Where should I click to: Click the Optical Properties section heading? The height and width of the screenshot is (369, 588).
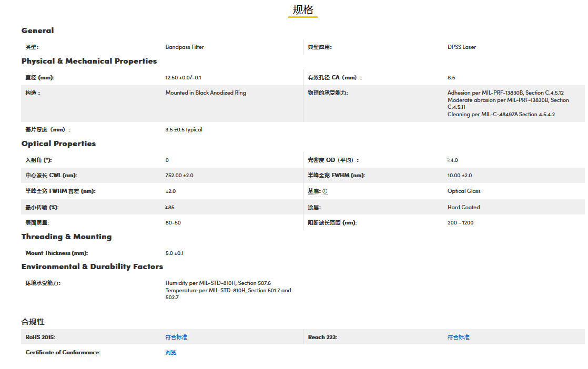[58, 143]
